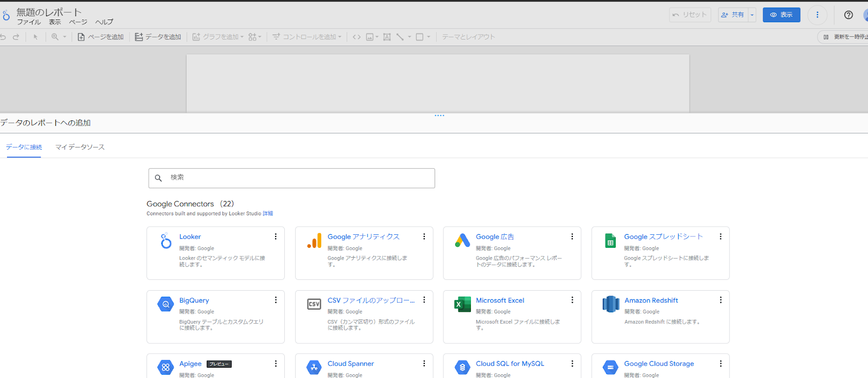This screenshot has height=378, width=868.
Task: Select the Looker connector title
Action: pyautogui.click(x=190, y=237)
